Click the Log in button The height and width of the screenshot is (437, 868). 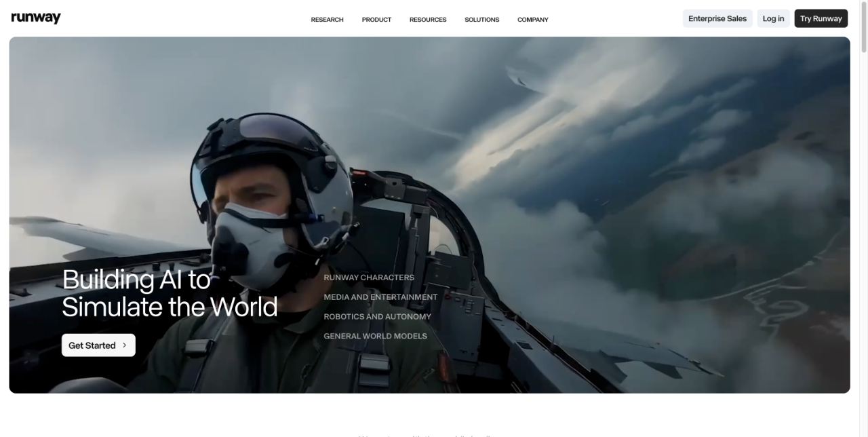[773, 19]
